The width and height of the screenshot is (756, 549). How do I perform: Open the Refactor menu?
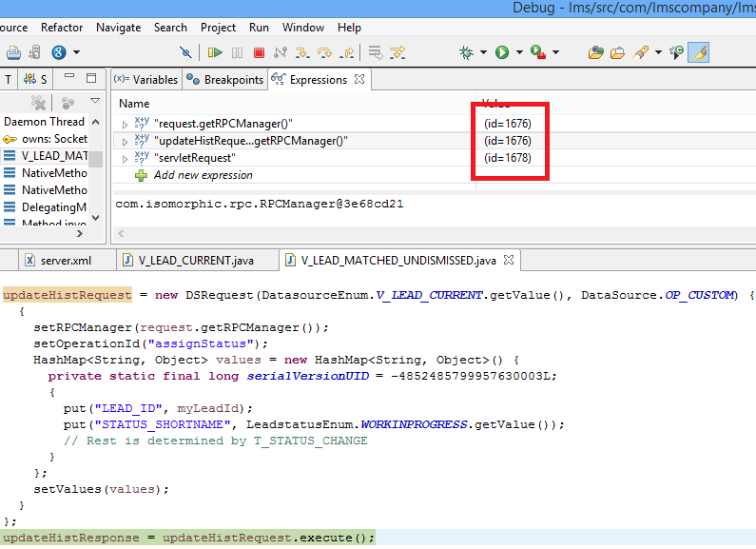tap(62, 28)
